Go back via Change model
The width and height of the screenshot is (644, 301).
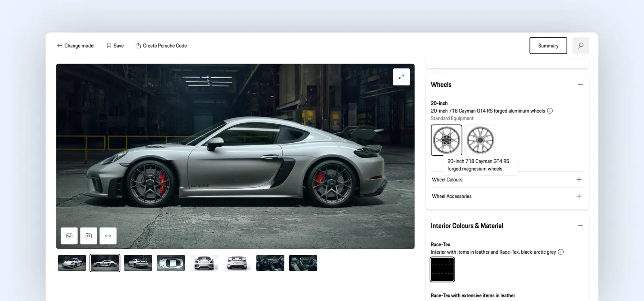pyautogui.click(x=76, y=46)
